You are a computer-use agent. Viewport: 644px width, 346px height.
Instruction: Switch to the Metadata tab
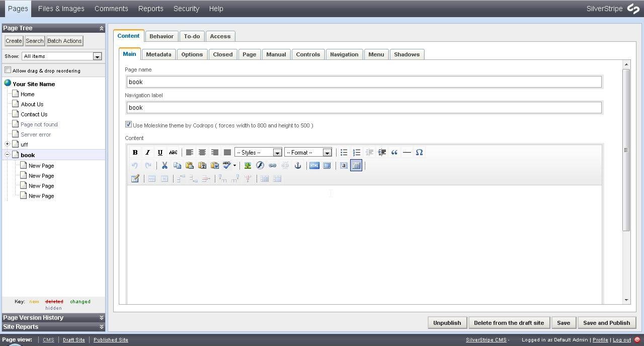point(158,54)
